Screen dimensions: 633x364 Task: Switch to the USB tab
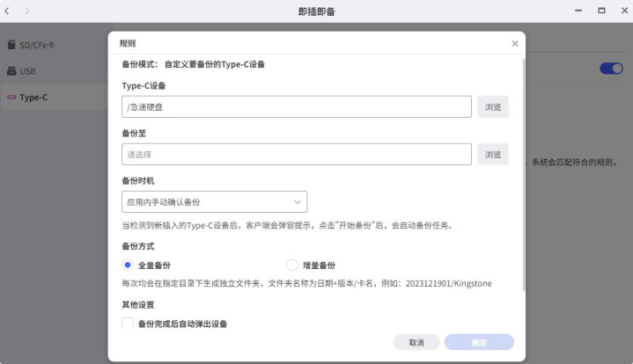coord(27,71)
